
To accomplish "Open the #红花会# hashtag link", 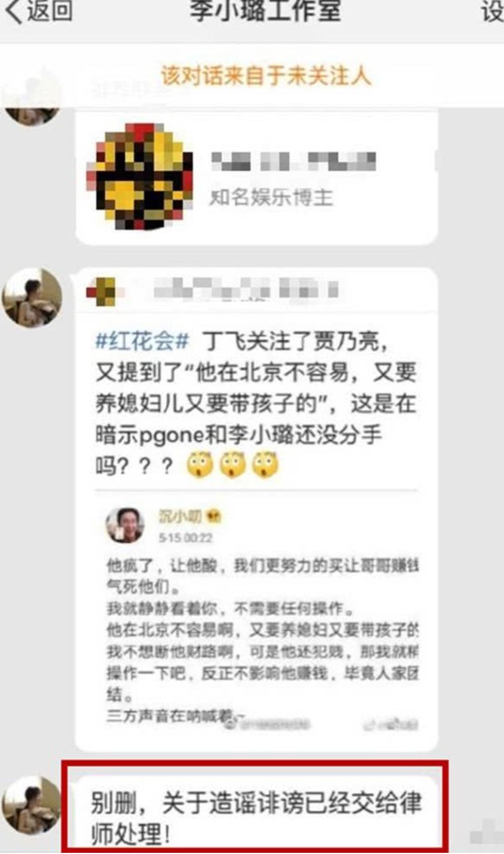I will [x=142, y=342].
